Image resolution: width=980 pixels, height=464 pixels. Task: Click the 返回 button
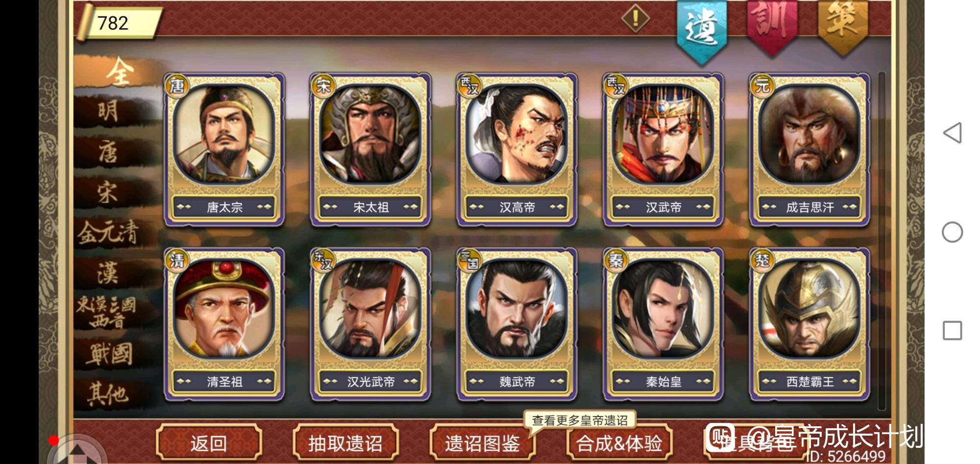209,443
